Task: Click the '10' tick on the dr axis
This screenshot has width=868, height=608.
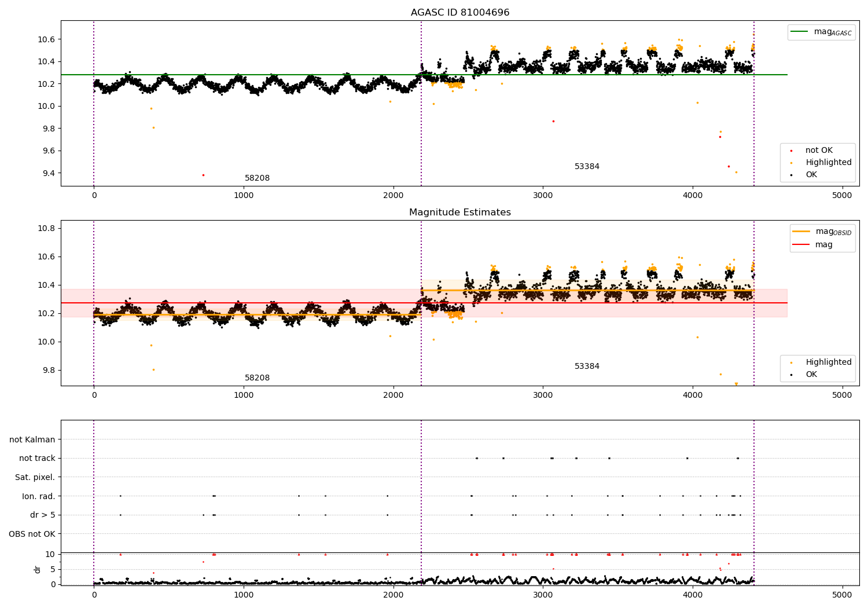Action: pos(50,554)
